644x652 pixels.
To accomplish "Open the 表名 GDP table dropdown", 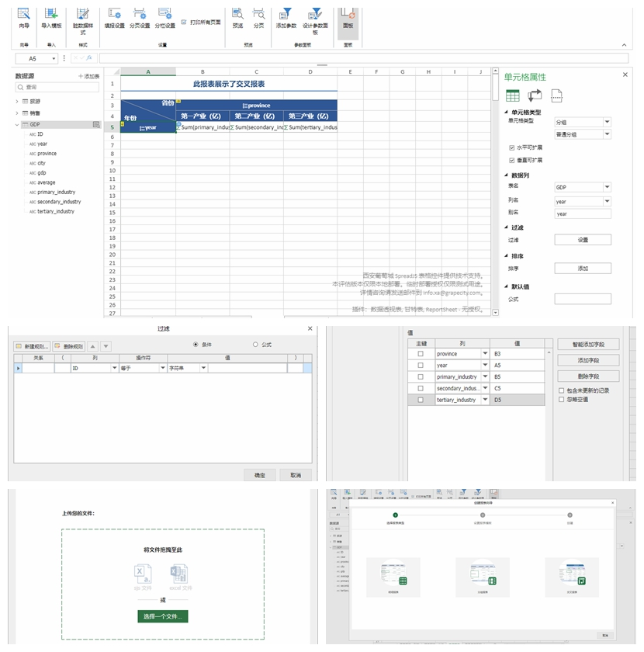I will 607,188.
